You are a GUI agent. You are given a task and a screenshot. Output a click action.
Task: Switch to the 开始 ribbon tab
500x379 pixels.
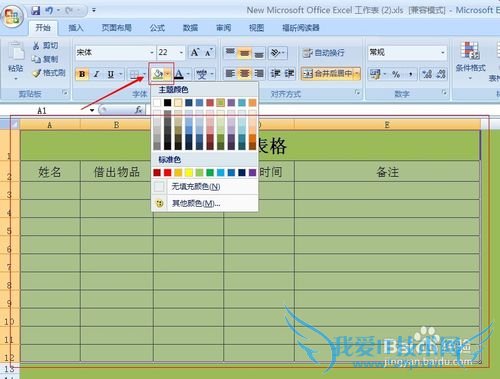point(43,28)
